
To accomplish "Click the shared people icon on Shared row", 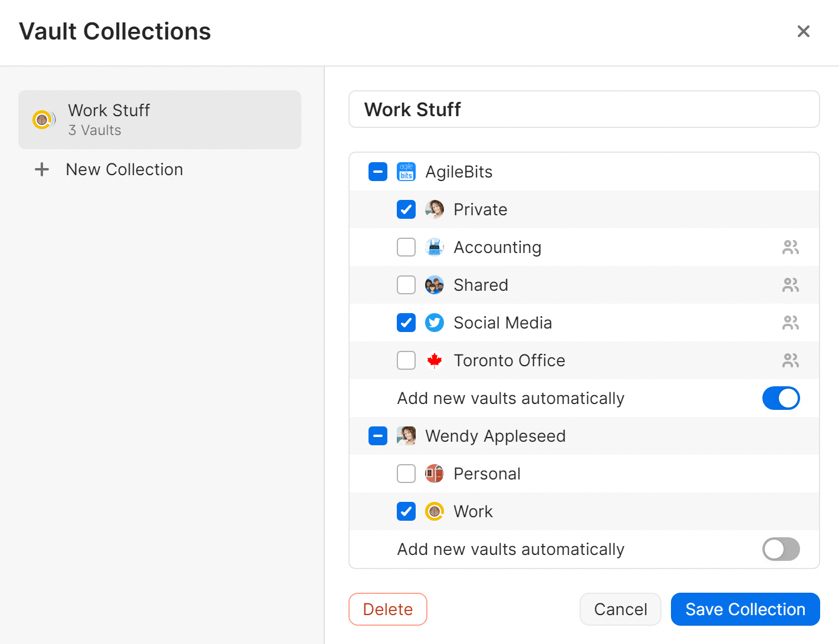I will tap(791, 285).
